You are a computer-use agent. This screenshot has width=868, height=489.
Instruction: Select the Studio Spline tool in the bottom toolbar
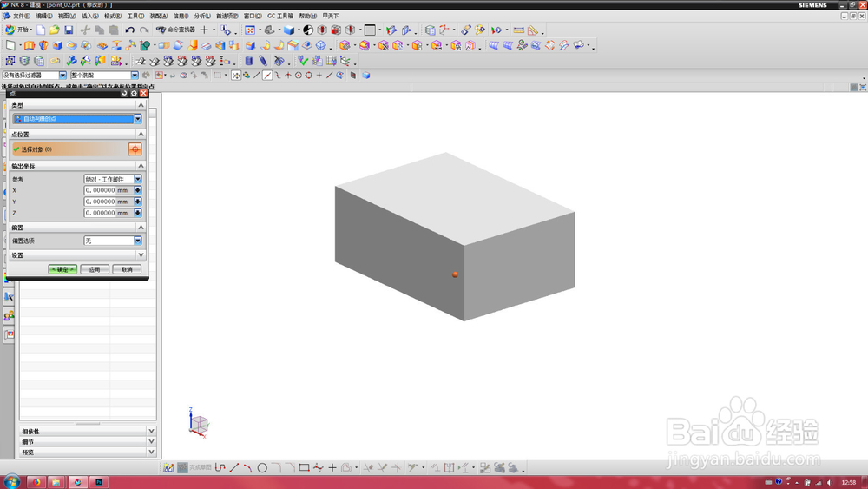coord(318,468)
